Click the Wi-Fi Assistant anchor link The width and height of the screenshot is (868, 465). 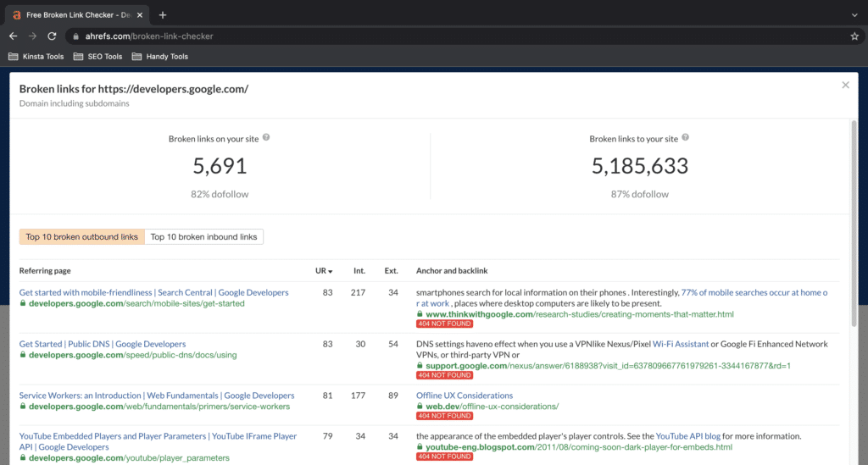pyautogui.click(x=682, y=344)
